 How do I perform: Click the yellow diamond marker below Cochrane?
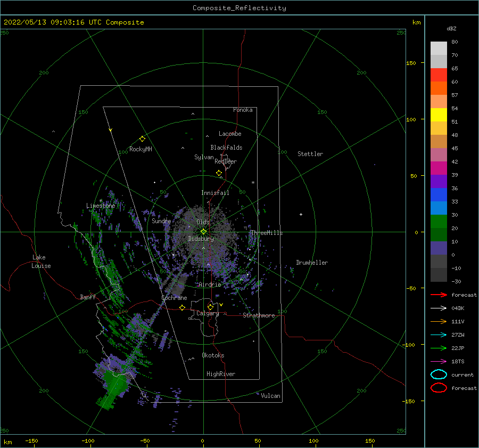click(x=182, y=307)
